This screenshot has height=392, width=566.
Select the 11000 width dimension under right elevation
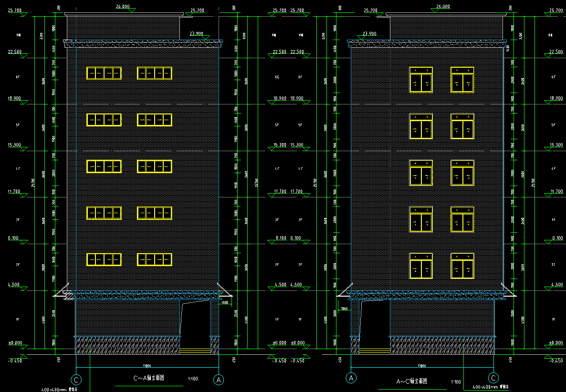pos(422,365)
